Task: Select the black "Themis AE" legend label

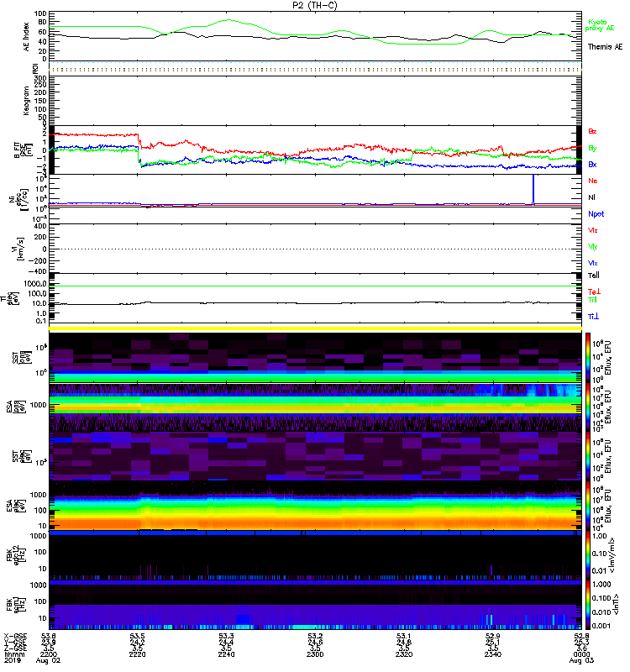Action: pyautogui.click(x=605, y=47)
